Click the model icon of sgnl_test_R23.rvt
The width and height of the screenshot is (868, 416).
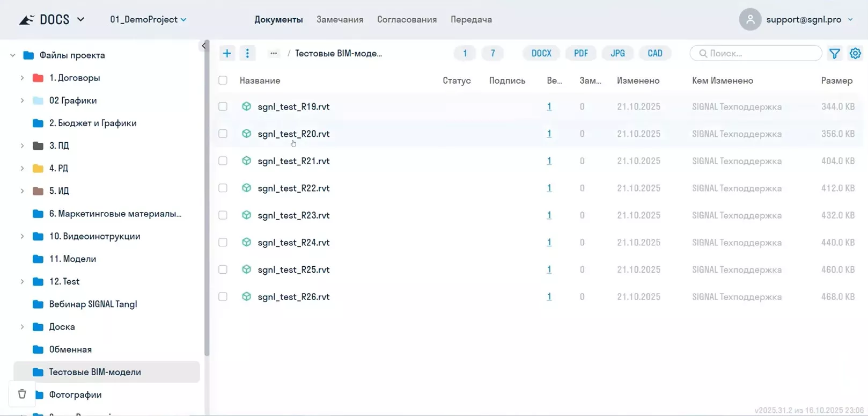246,215
